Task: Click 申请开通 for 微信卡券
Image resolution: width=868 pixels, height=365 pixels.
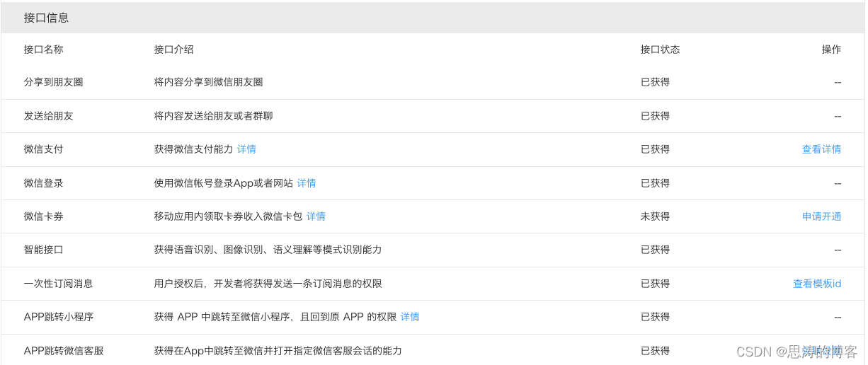Action: pos(821,216)
